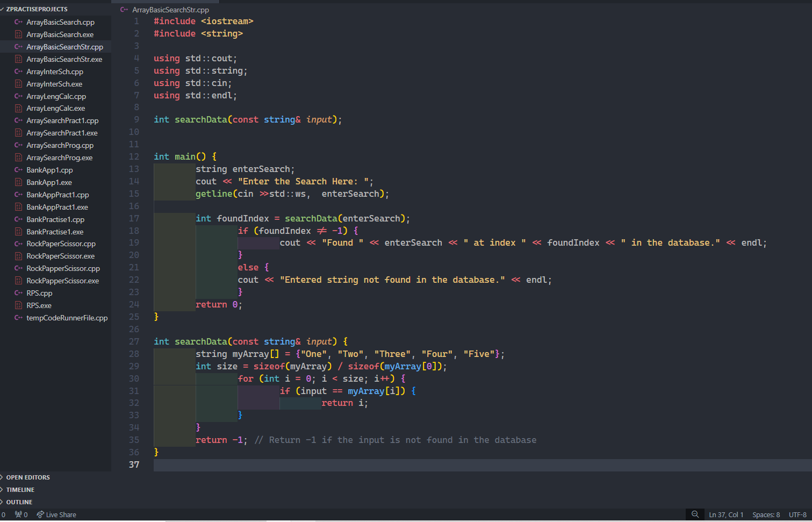Click the Ln 37, Col 1 indicator
The height and width of the screenshot is (522, 812).
tap(726, 514)
